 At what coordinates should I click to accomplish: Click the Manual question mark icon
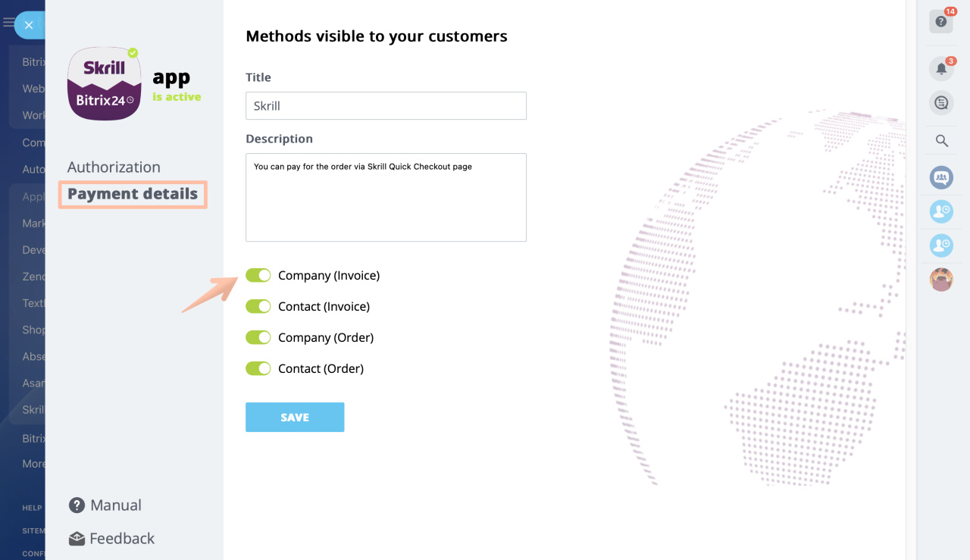point(77,505)
